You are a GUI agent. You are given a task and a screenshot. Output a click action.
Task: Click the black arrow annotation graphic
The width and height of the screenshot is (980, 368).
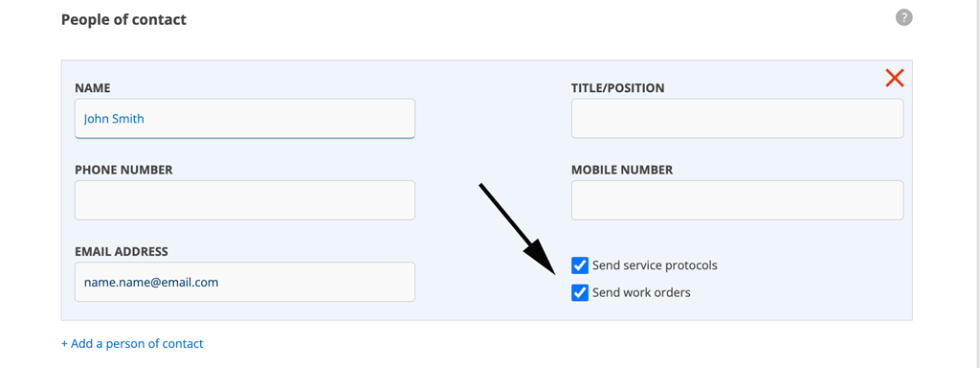(x=517, y=228)
